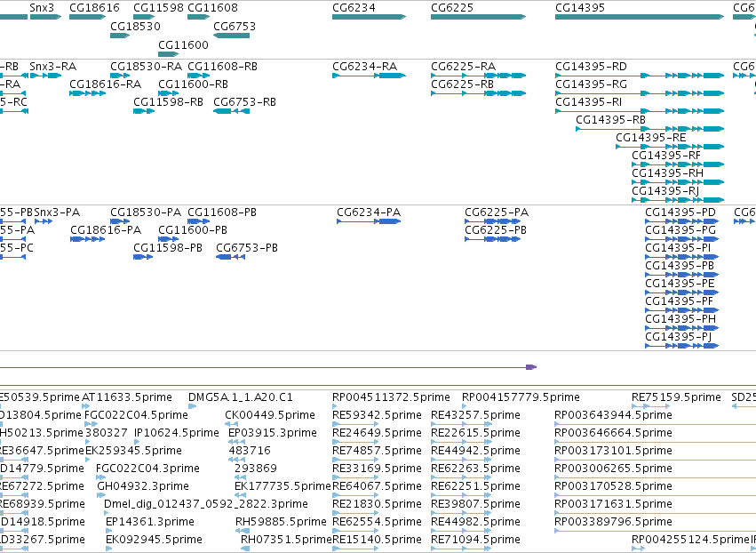
Task: Open cDNA RE59342.5prime
Action: [x=377, y=415]
